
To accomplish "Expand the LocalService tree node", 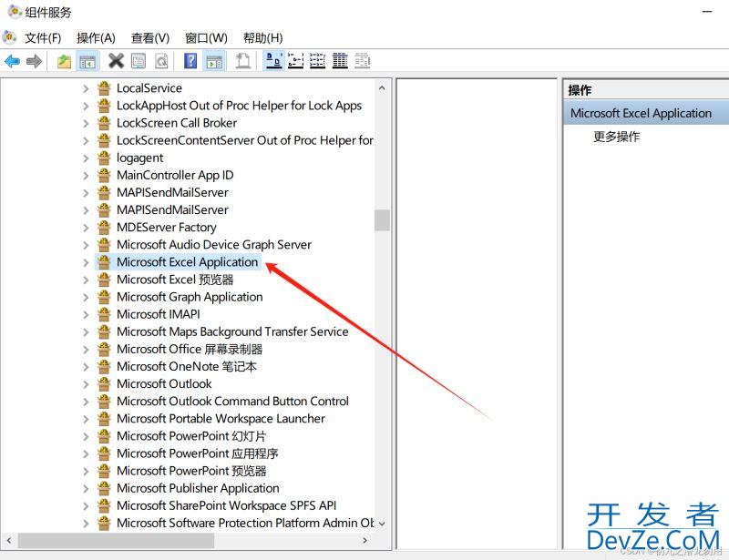I will coord(86,88).
